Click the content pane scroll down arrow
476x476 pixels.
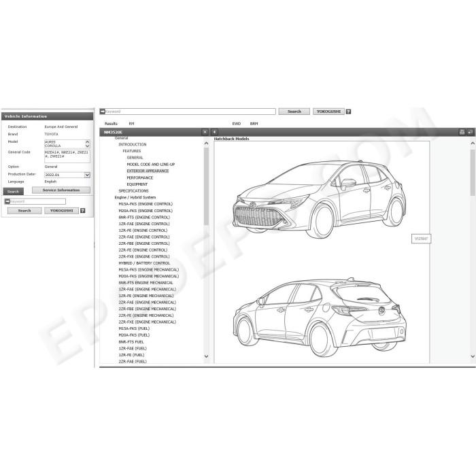pyautogui.click(x=473, y=356)
